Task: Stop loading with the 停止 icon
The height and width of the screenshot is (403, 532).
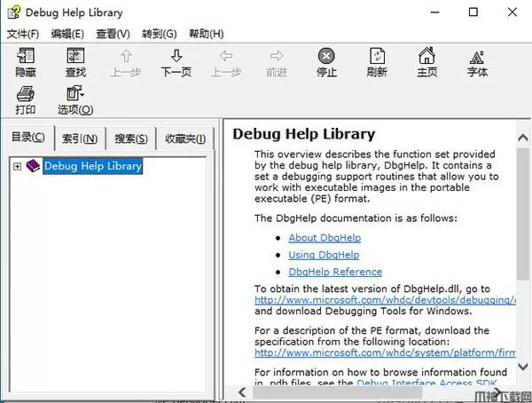Action: point(326,62)
